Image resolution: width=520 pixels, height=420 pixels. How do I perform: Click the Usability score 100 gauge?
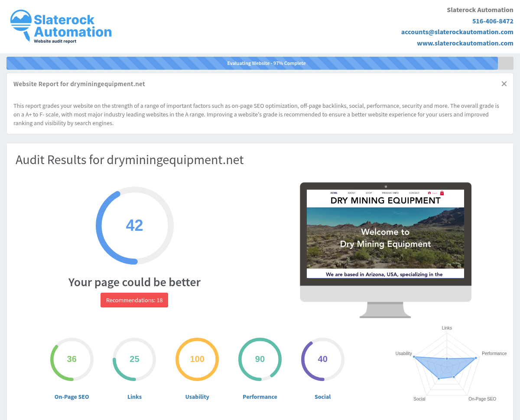click(197, 359)
